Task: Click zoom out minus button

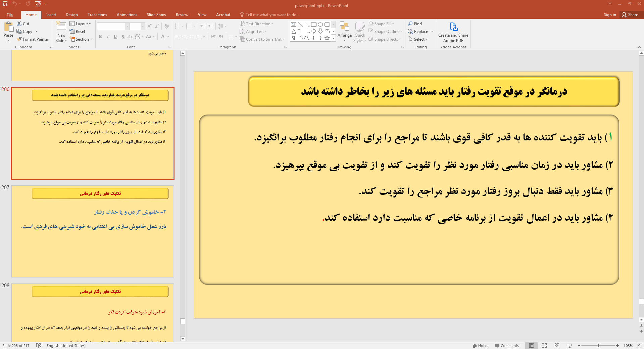Action: [x=579, y=345]
